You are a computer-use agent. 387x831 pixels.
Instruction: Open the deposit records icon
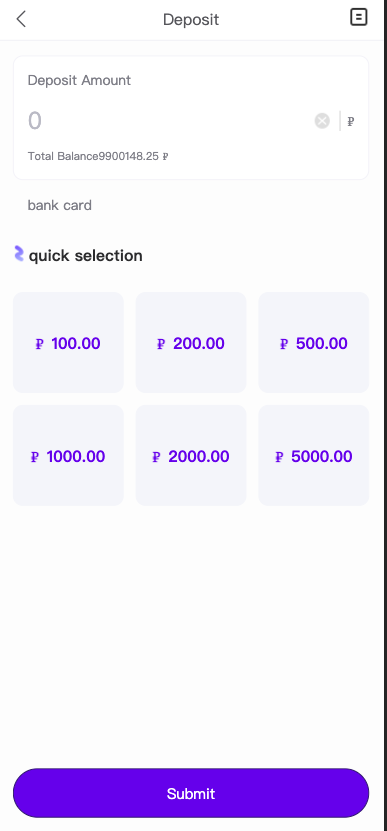(359, 17)
